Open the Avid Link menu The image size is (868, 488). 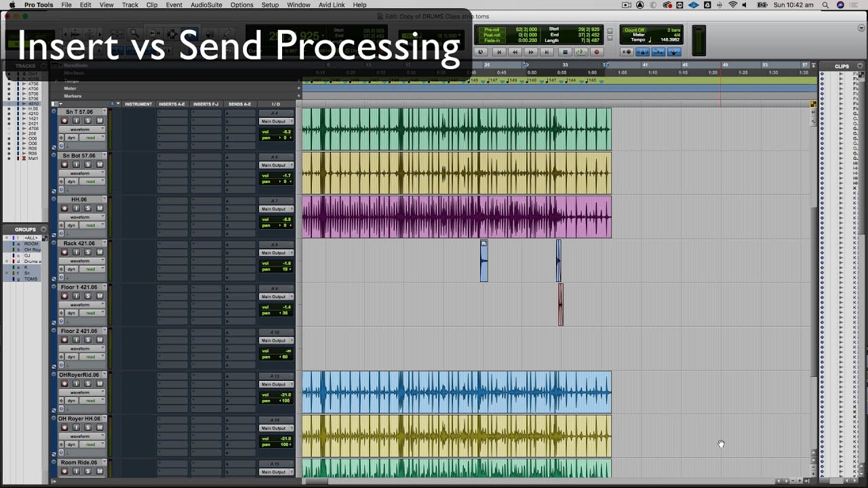332,5
